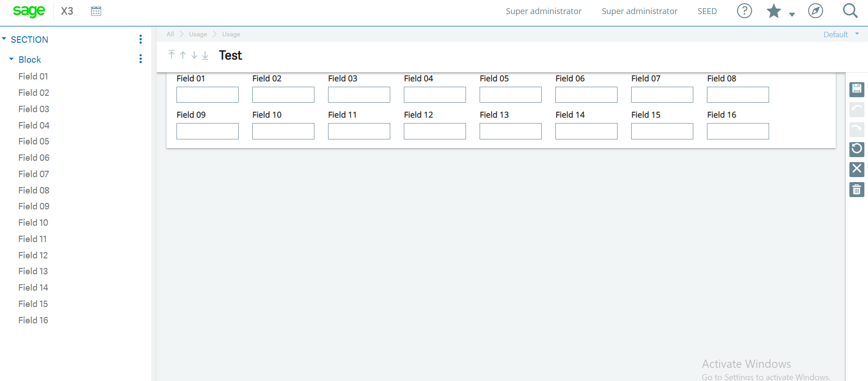The height and width of the screenshot is (381, 868).
Task: Focus the Field 13 input box
Action: coord(510,131)
